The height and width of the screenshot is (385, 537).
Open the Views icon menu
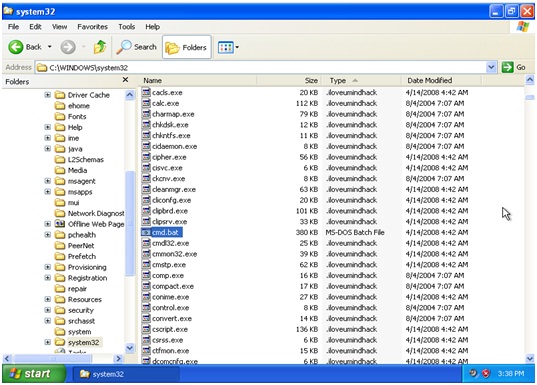[x=226, y=47]
